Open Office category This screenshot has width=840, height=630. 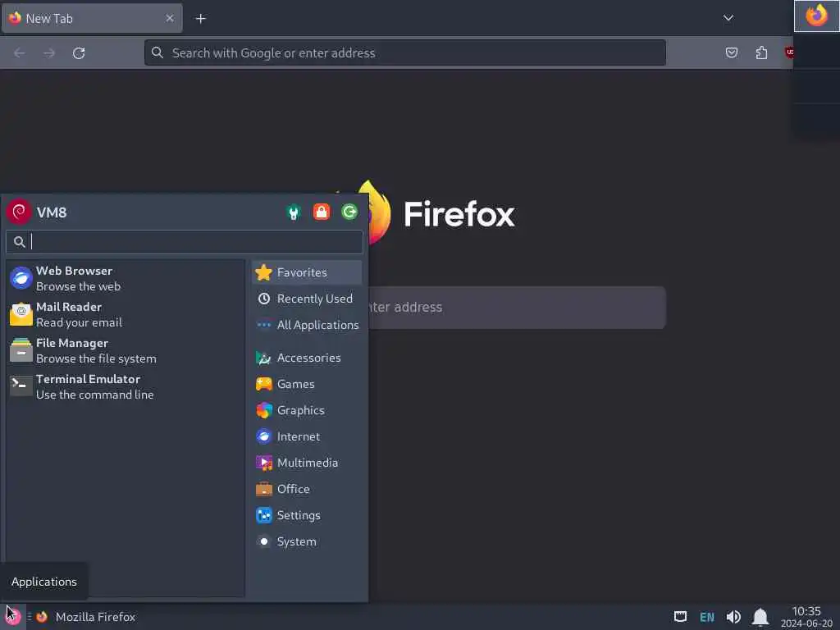click(x=307, y=489)
